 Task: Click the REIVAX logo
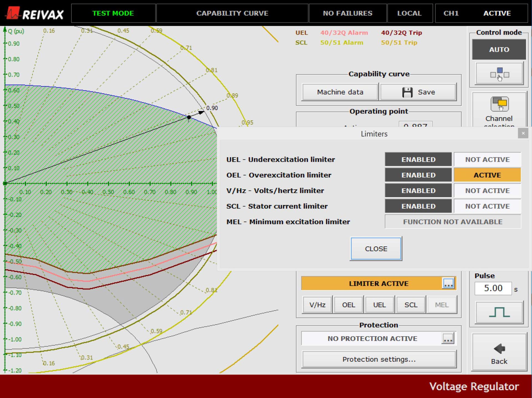tap(35, 13)
